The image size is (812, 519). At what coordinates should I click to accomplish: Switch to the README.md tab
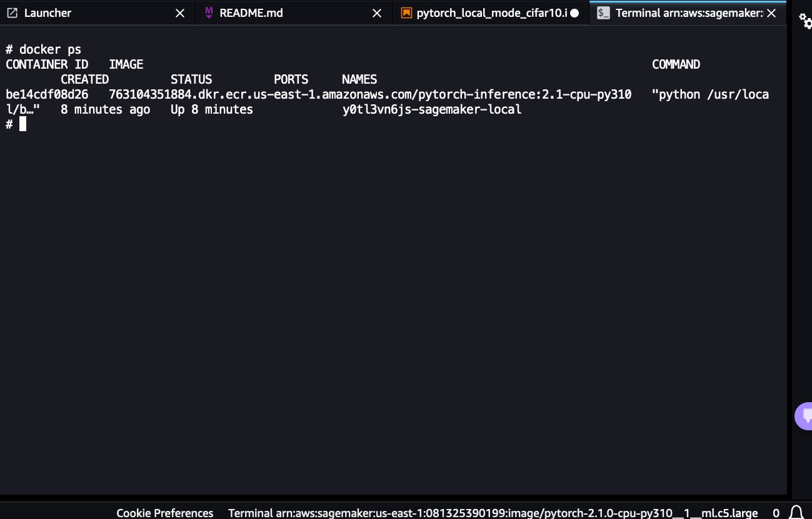(294, 12)
